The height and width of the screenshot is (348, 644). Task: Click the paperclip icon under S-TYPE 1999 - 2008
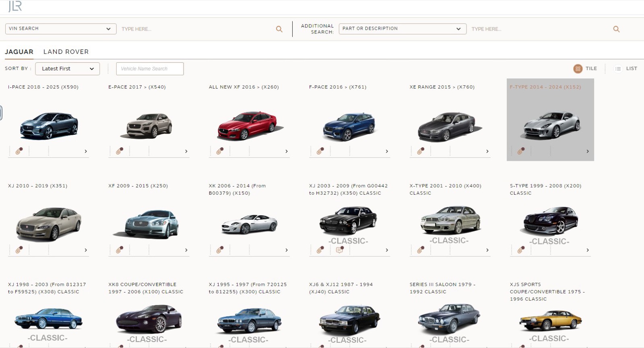521,250
